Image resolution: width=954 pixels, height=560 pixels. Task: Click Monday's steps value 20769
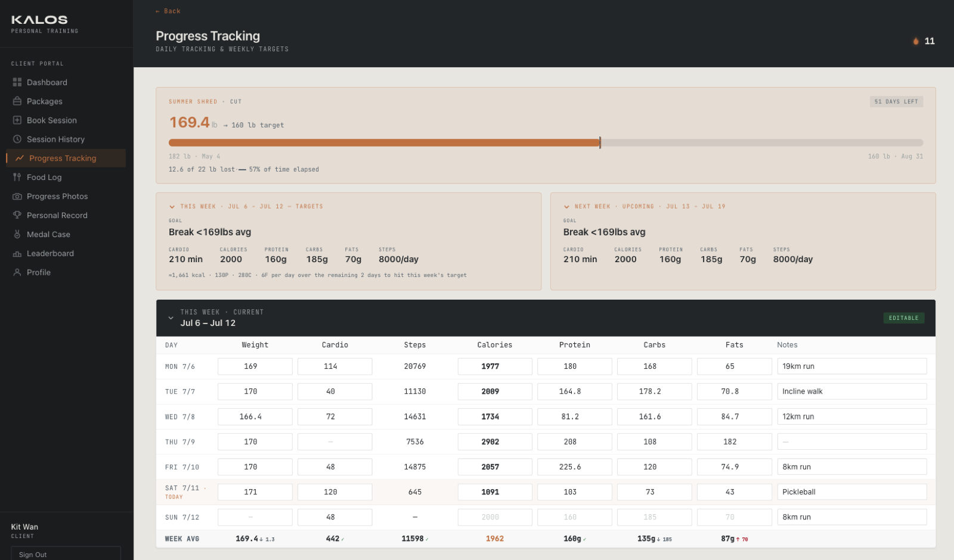(415, 366)
